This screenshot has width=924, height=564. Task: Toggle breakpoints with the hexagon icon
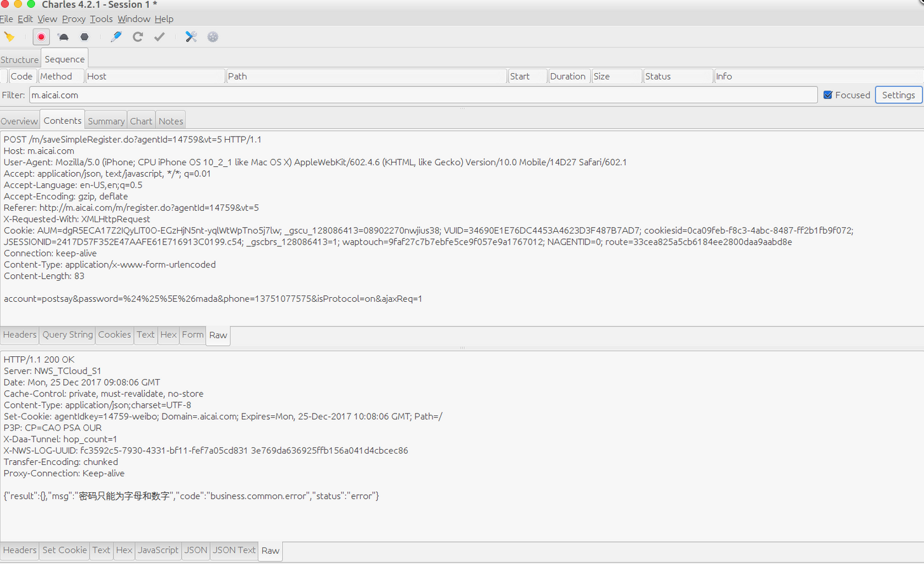[x=84, y=37]
